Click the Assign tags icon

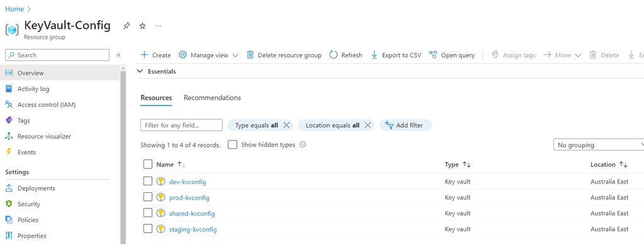tap(495, 55)
